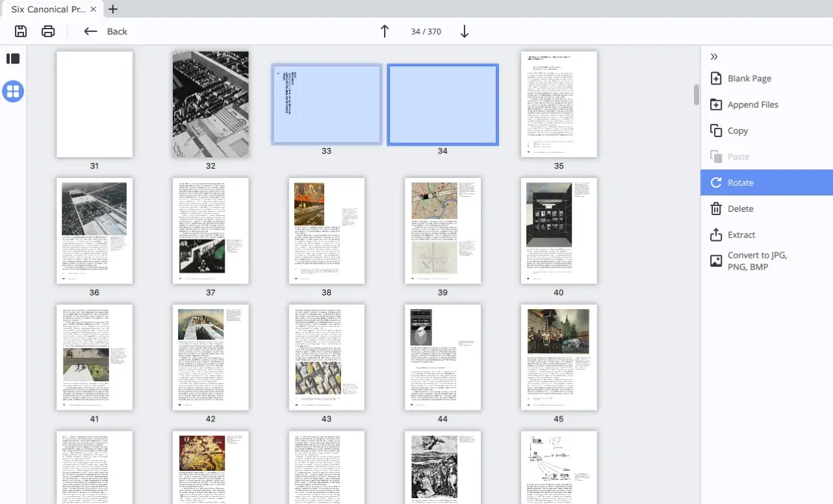Image resolution: width=833 pixels, height=504 pixels.
Task: Go to the previous page with up arrow
Action: coord(384,31)
